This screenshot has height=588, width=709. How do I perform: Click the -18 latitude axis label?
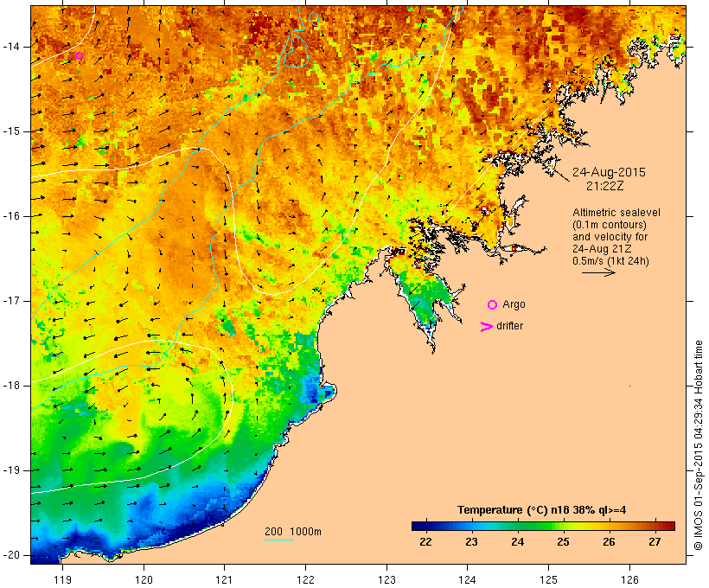[x=10, y=386]
